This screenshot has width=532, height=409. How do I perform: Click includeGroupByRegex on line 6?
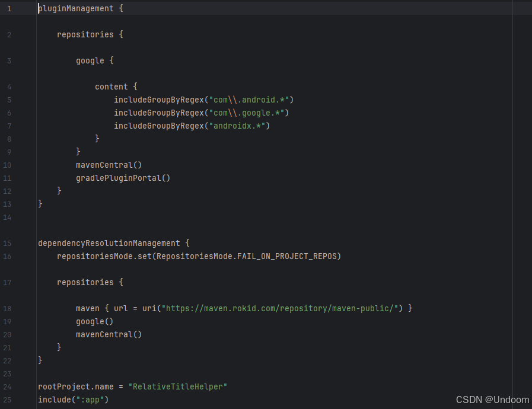[x=159, y=113]
